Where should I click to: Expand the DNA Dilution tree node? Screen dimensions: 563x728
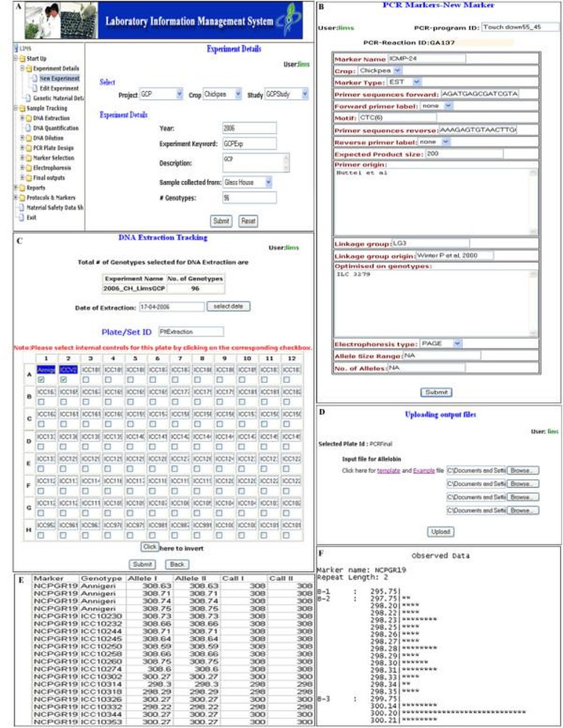click(x=22, y=138)
